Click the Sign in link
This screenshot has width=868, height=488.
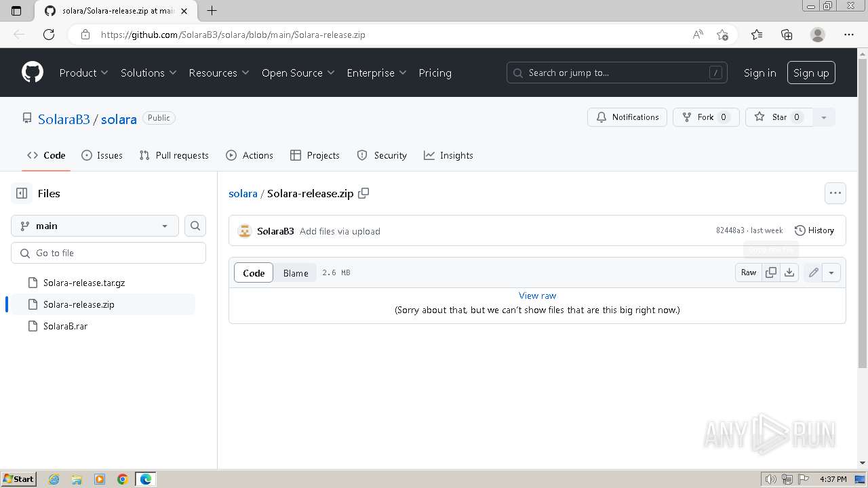click(x=759, y=73)
